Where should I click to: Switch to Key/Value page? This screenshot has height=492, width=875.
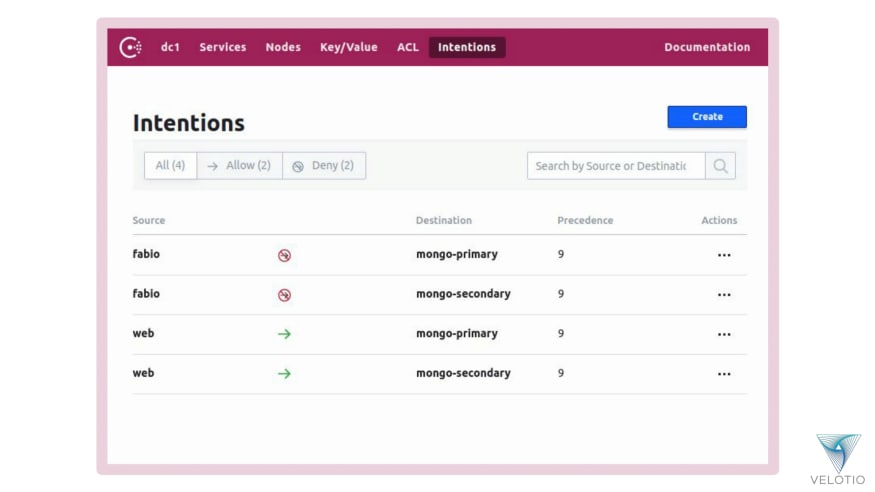click(349, 47)
